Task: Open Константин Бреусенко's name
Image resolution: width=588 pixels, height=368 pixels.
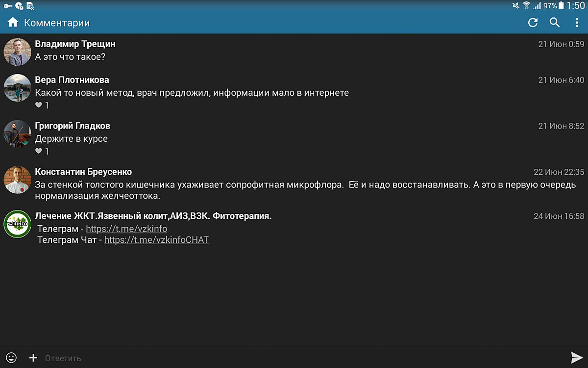Action: [83, 172]
